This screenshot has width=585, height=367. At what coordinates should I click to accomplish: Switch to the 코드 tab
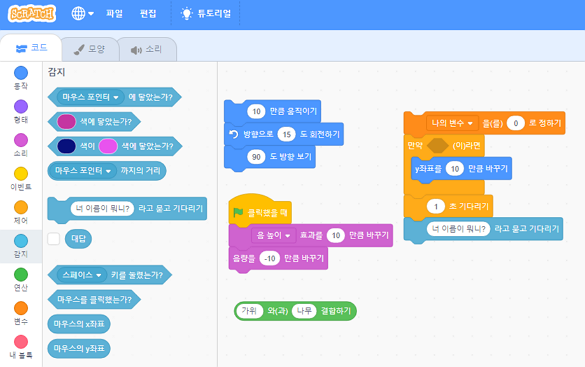(31, 48)
